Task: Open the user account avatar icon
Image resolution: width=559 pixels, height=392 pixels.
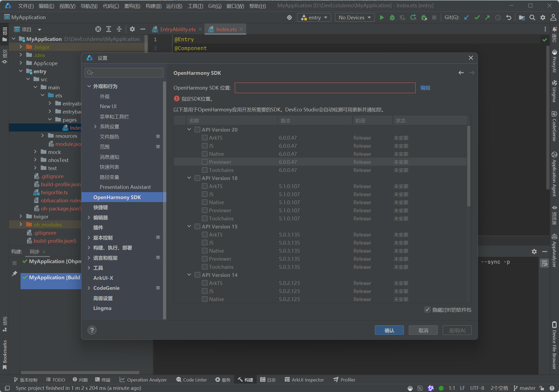Action: (x=553, y=17)
